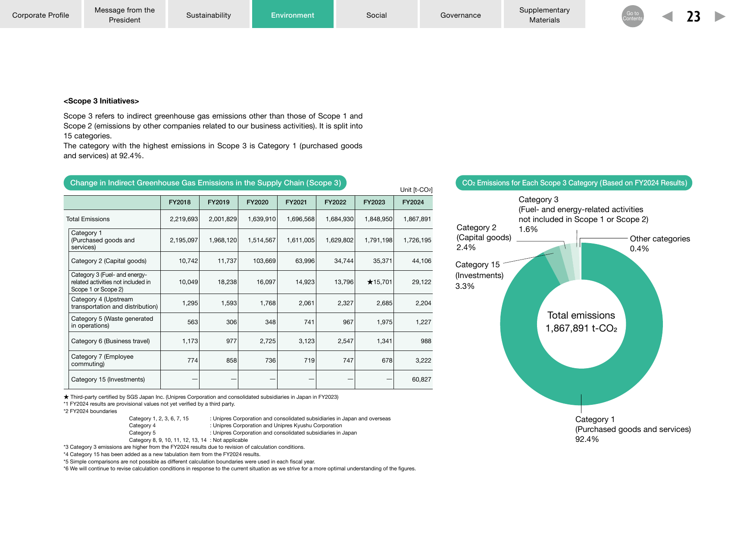Click Category 15 (Investments) row label

click(x=108, y=379)
